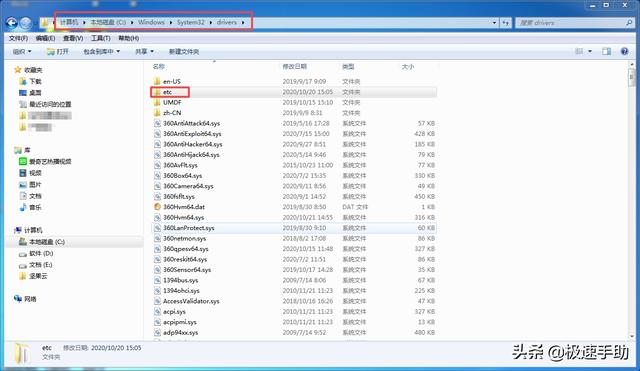
Task: Click the 修改日期 column header
Action: (295, 67)
